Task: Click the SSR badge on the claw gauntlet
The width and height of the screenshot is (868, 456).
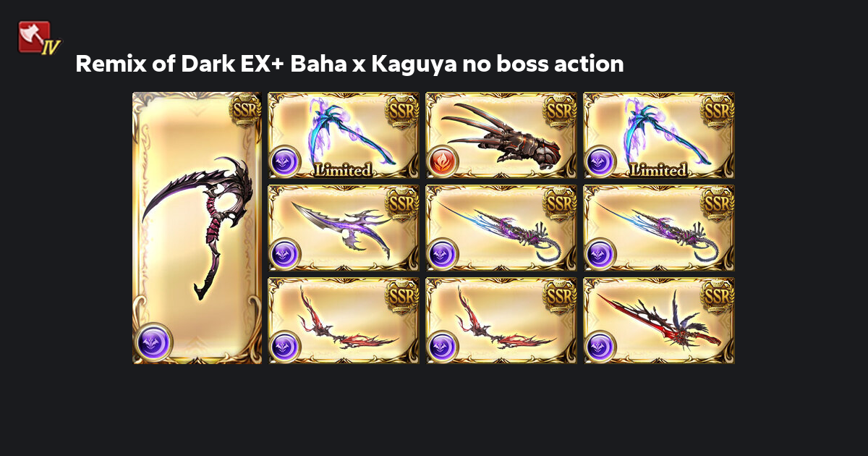Action: pos(561,111)
